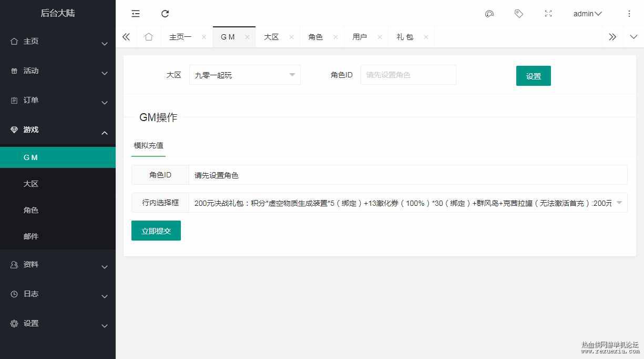Close the 角色 tab
Screen dimensions: 644x359
click(335, 37)
